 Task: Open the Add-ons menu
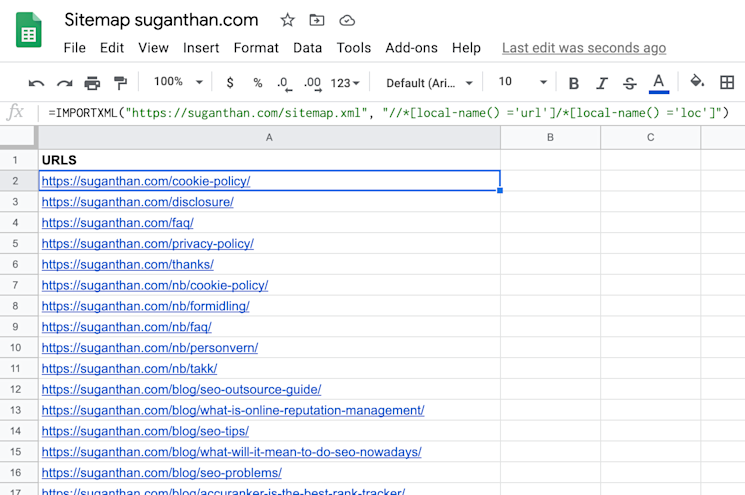pos(411,48)
